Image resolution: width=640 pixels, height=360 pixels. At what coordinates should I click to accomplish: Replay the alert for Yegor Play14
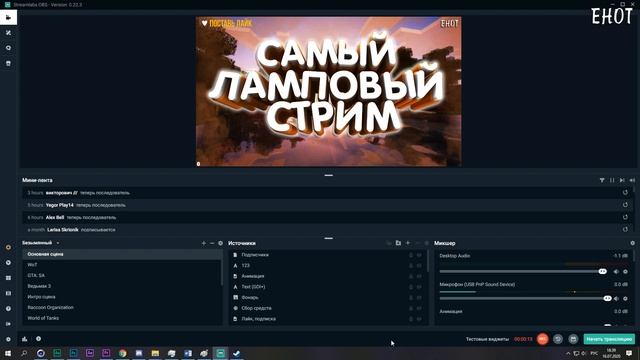pyautogui.click(x=625, y=205)
